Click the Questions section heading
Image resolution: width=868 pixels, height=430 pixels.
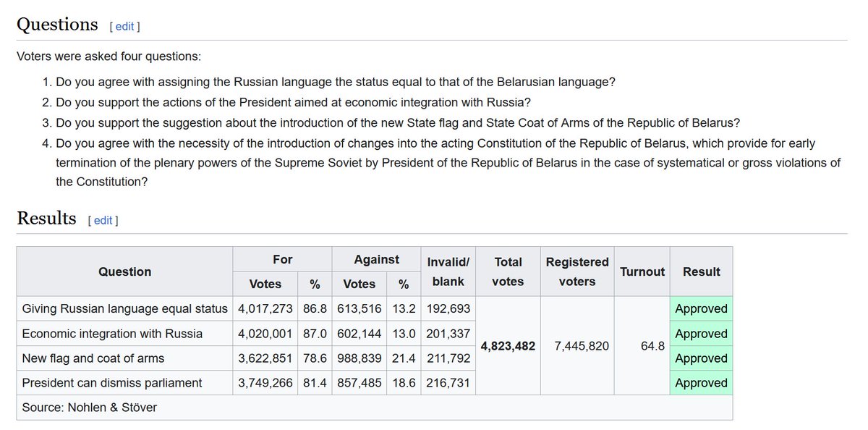(x=57, y=24)
